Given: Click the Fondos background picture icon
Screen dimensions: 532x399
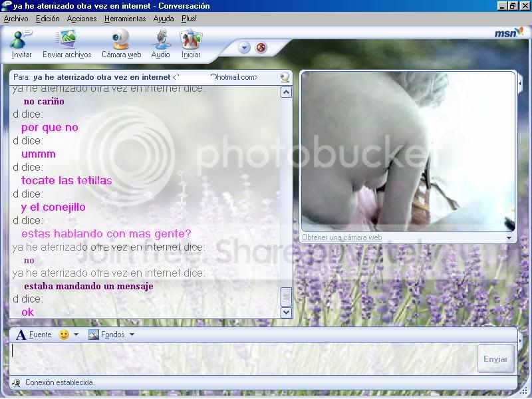Looking at the screenshot, I should (93, 335).
